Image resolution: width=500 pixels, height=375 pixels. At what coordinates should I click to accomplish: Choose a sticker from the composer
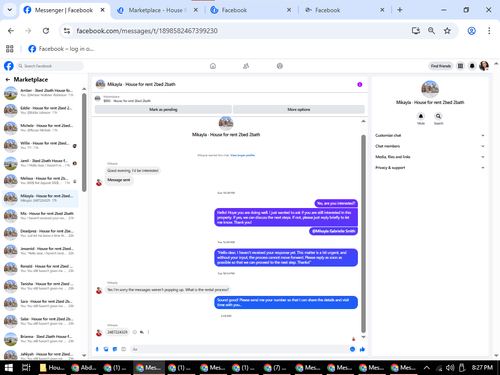pos(115,349)
